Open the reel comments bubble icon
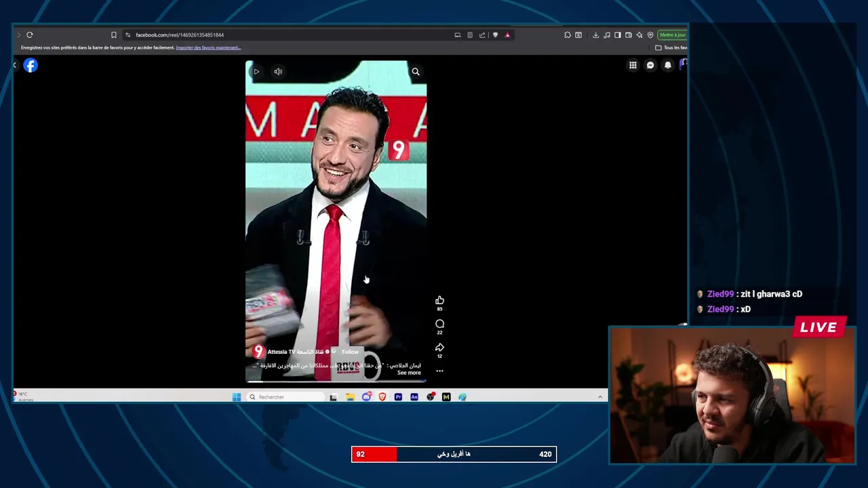The height and width of the screenshot is (488, 868). click(439, 324)
